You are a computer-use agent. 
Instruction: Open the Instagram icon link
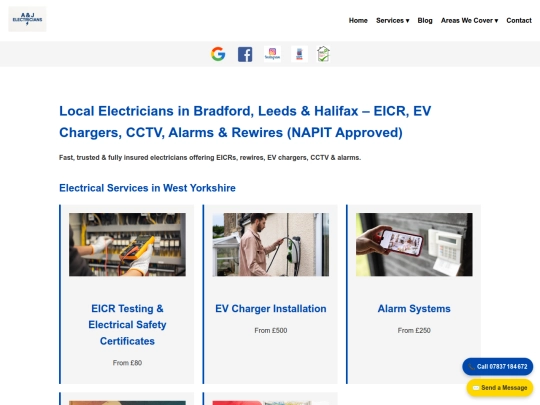click(x=272, y=54)
